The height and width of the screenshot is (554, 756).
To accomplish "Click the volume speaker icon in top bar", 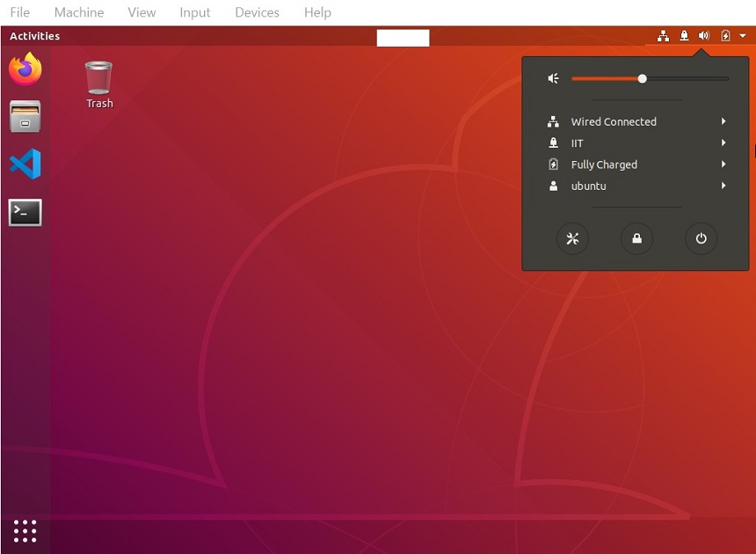I will point(704,36).
